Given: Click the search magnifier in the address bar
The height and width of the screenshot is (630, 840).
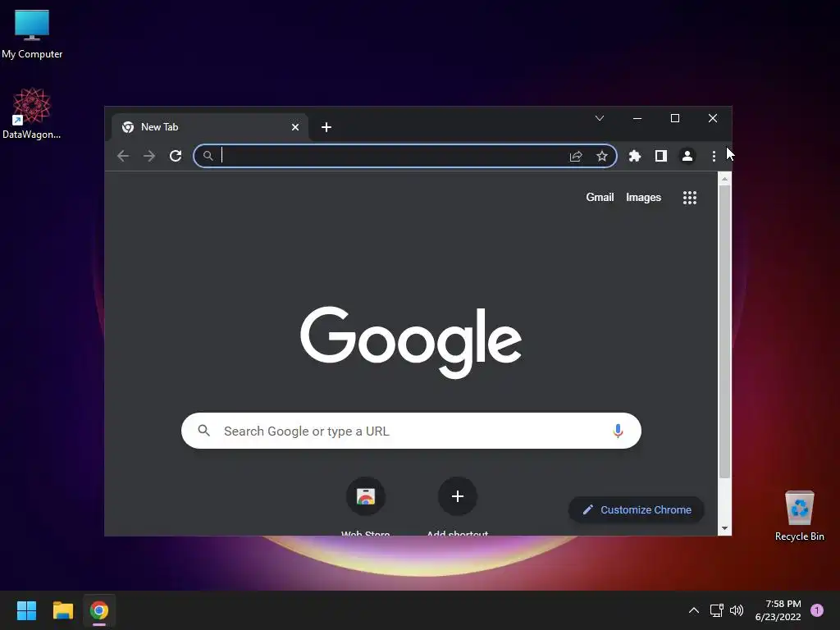Looking at the screenshot, I should [x=208, y=156].
